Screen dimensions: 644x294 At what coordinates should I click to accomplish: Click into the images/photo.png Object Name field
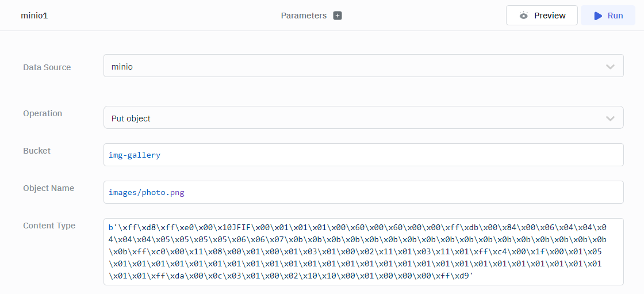pyautogui.click(x=363, y=193)
